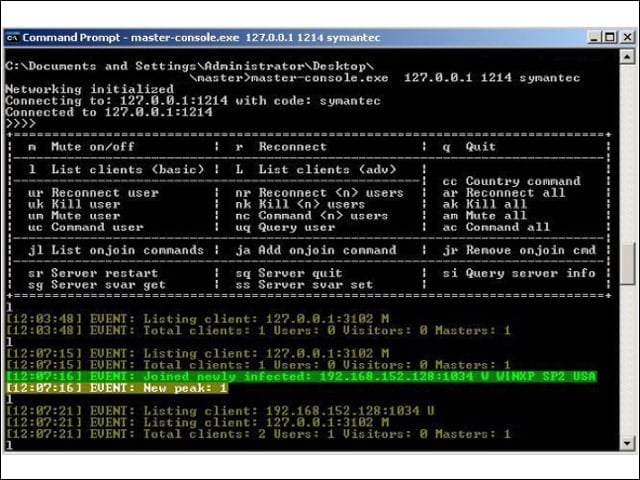Click 'jl List onjoin commands' entry

pos(116,250)
